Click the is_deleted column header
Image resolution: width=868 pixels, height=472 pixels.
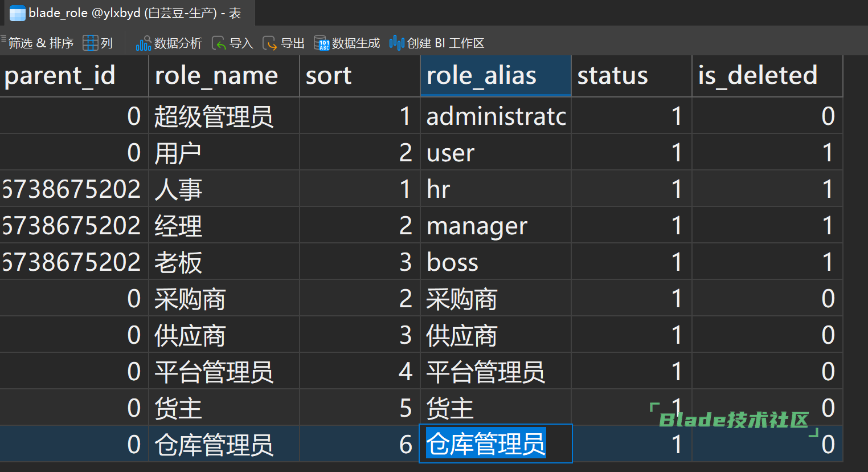click(766, 76)
